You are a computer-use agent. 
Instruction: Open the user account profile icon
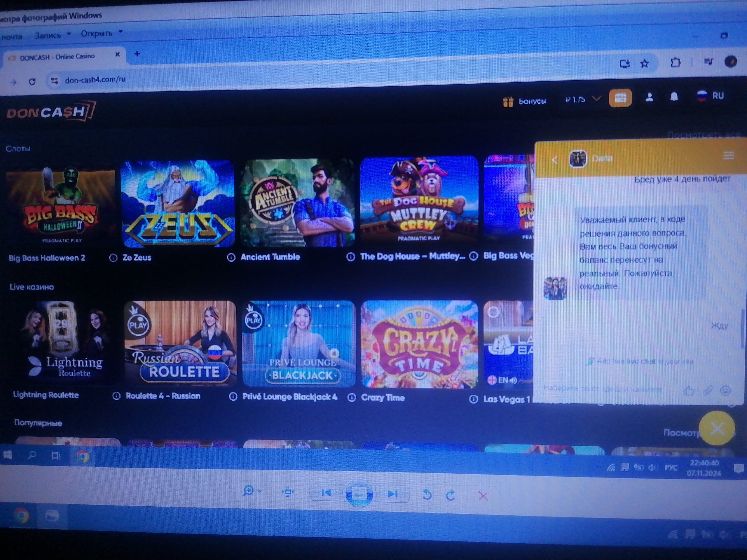click(649, 97)
